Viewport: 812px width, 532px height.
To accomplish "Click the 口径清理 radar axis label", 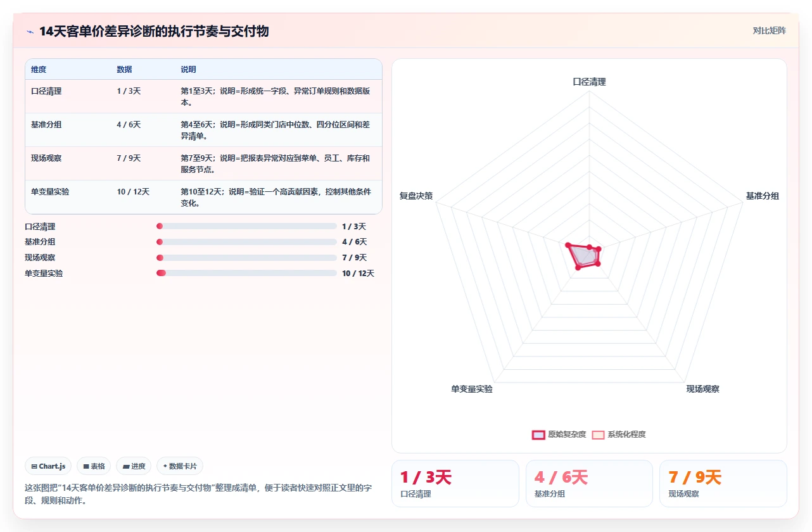I will [589, 82].
